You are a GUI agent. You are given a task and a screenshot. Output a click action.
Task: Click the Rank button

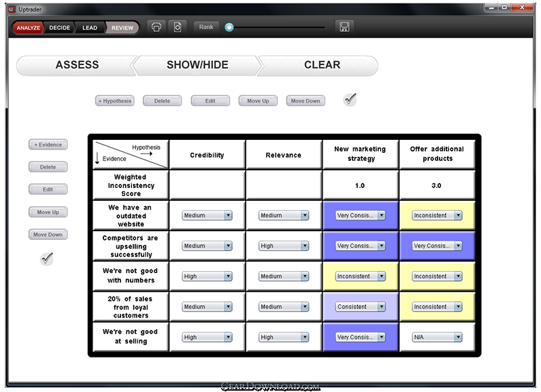point(206,27)
